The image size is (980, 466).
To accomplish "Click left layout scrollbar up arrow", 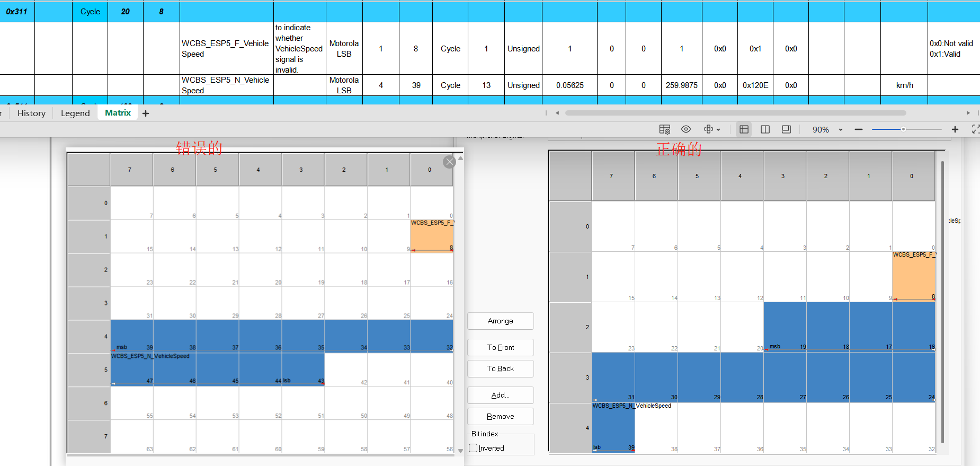I will 460,158.
